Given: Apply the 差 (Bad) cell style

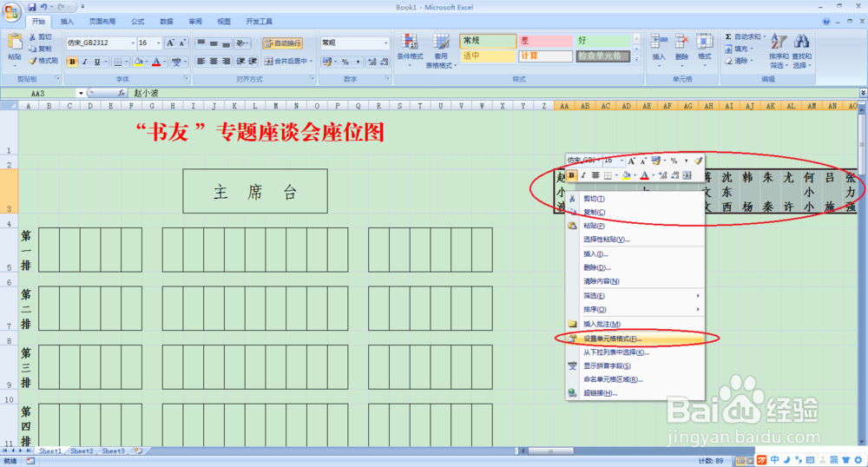Looking at the screenshot, I should tap(545, 41).
